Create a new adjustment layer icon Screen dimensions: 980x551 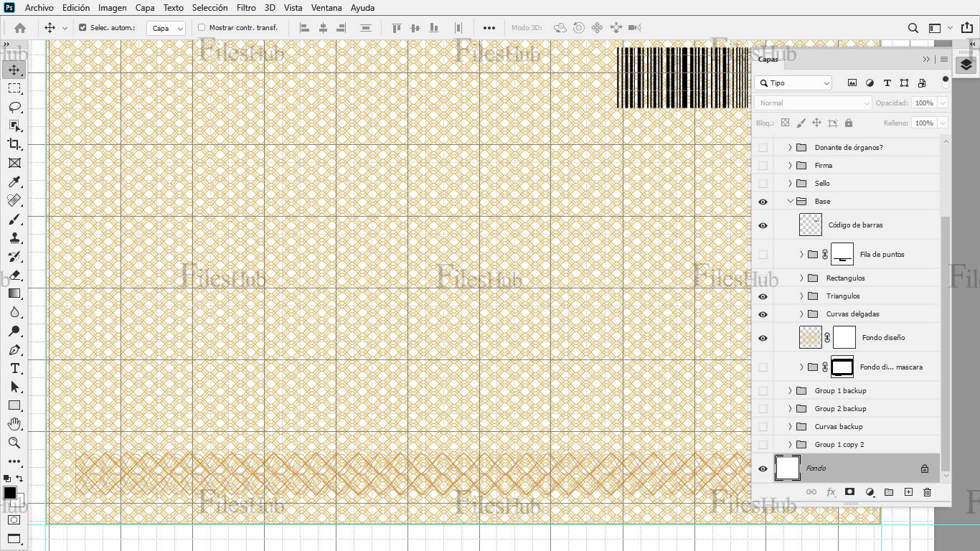870,492
